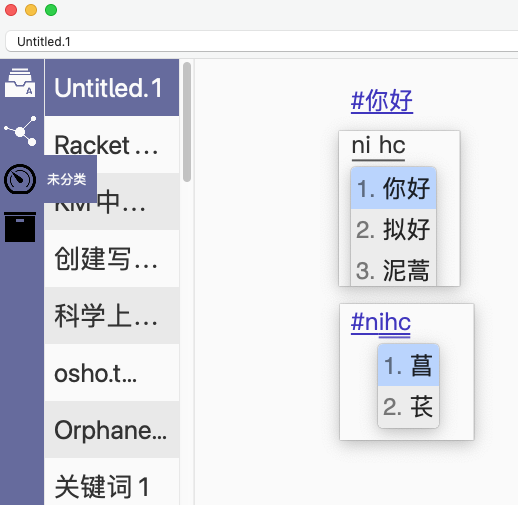The width and height of the screenshot is (518, 505).
Task: Click the 未分类 tooltip label
Action: 67,179
